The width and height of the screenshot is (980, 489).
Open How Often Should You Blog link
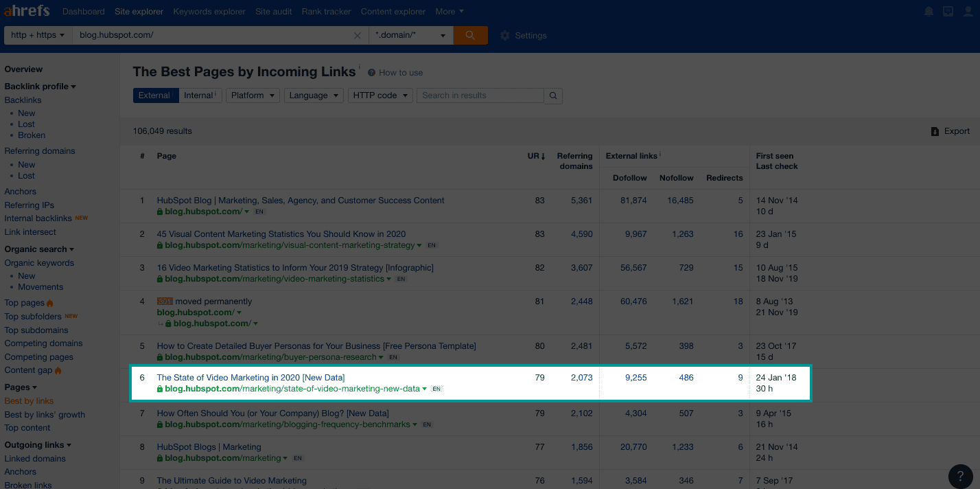tap(272, 413)
